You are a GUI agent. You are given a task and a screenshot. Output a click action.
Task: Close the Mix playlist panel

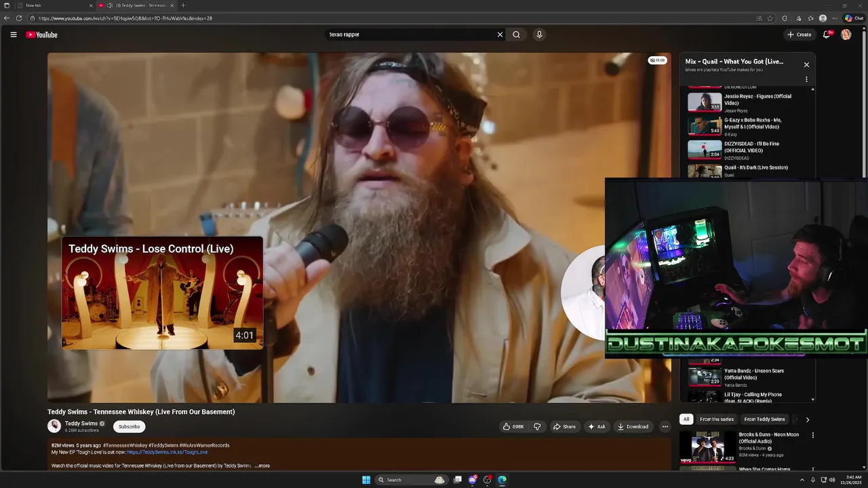click(x=806, y=64)
